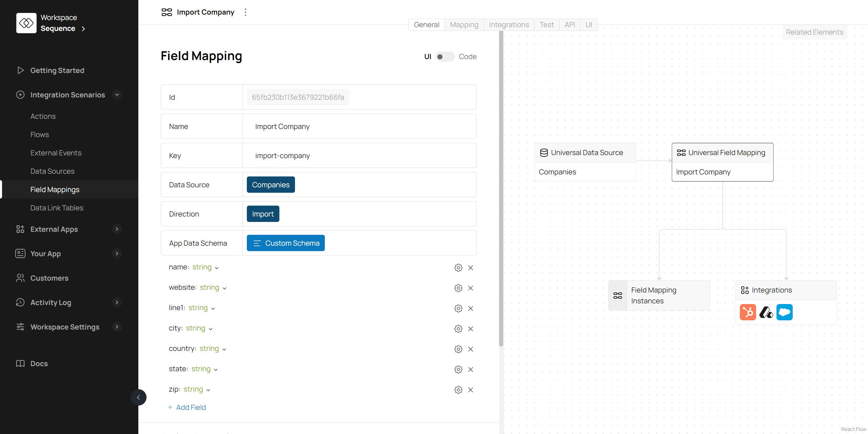Click the panel vertical scrollbar
This screenshot has height=434, width=868.
click(501, 188)
